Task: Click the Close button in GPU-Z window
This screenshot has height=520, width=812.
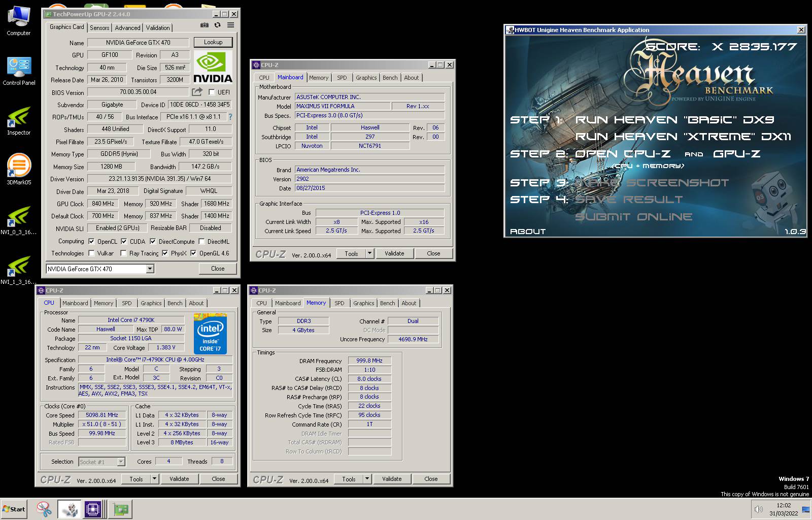Action: click(x=218, y=269)
